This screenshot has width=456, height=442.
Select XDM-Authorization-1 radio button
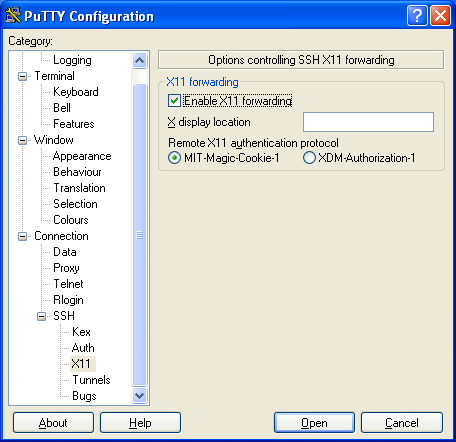[309, 157]
